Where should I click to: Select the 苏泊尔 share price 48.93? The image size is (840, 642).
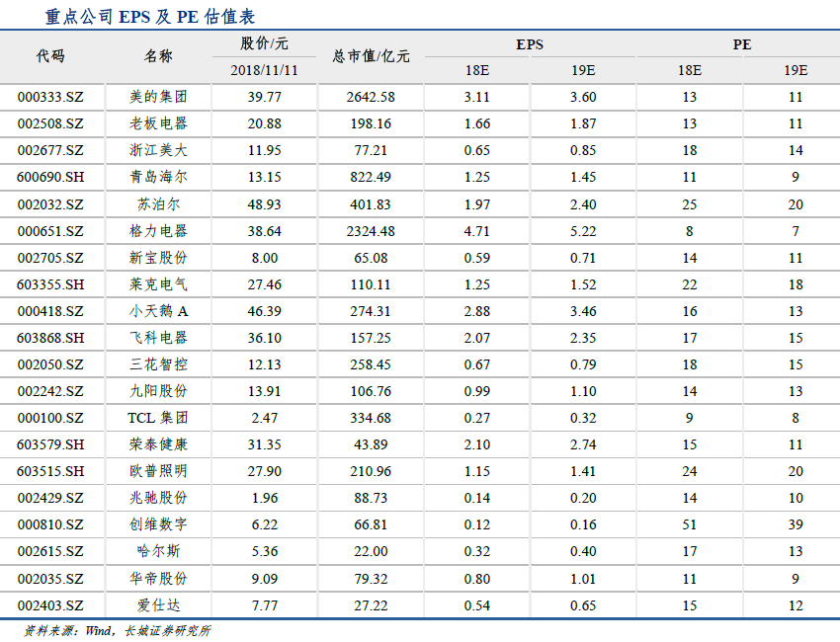click(x=264, y=204)
